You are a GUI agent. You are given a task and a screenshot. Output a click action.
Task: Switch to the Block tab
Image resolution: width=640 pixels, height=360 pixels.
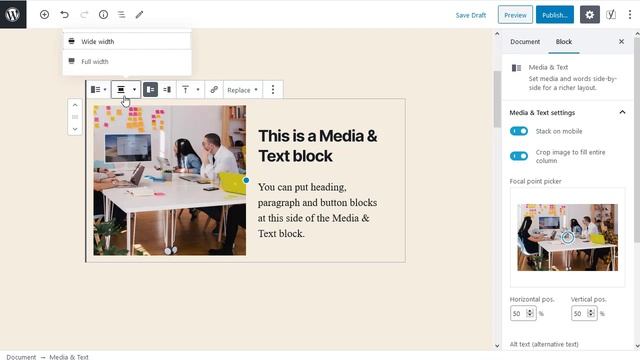(564, 42)
